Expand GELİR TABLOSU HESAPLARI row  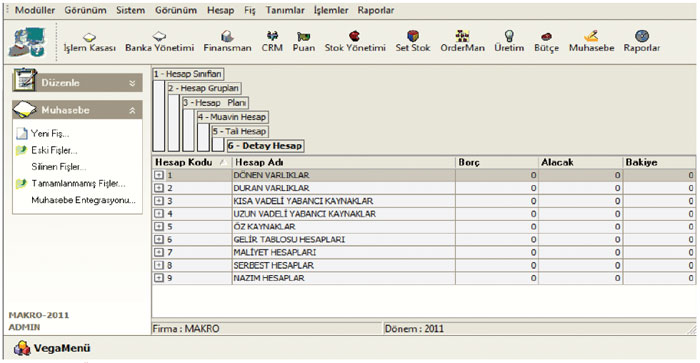pos(159,240)
